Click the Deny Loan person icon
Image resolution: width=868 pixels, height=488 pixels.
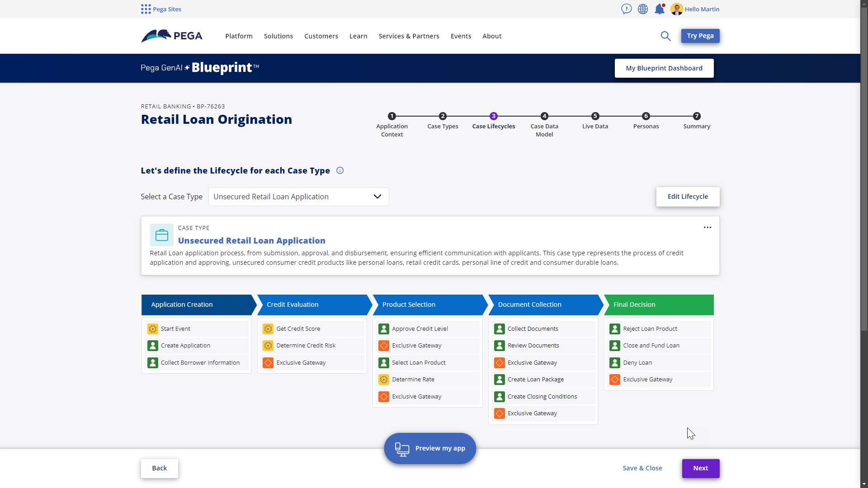click(615, 363)
